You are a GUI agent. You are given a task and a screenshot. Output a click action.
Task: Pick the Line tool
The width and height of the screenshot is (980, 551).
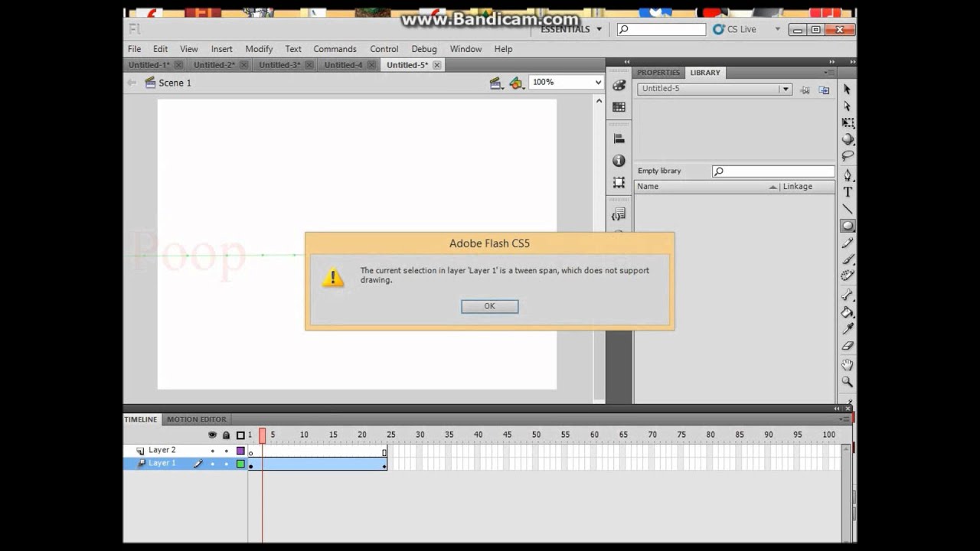click(848, 209)
